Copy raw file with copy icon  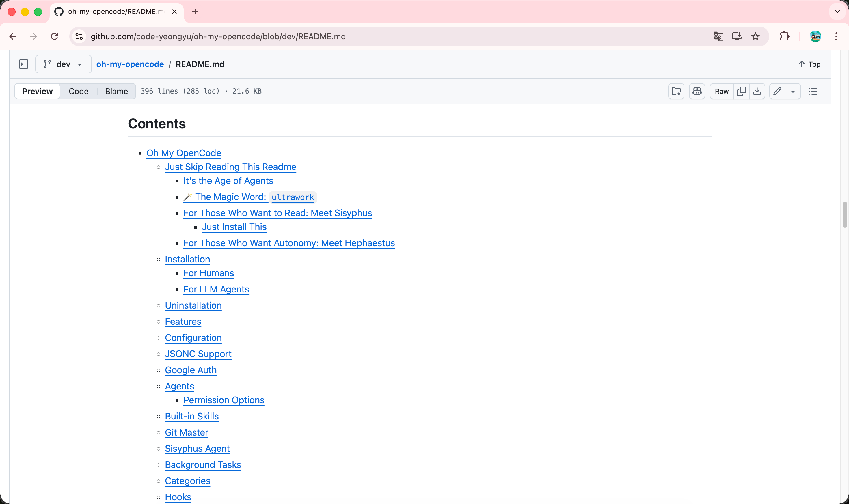741,91
